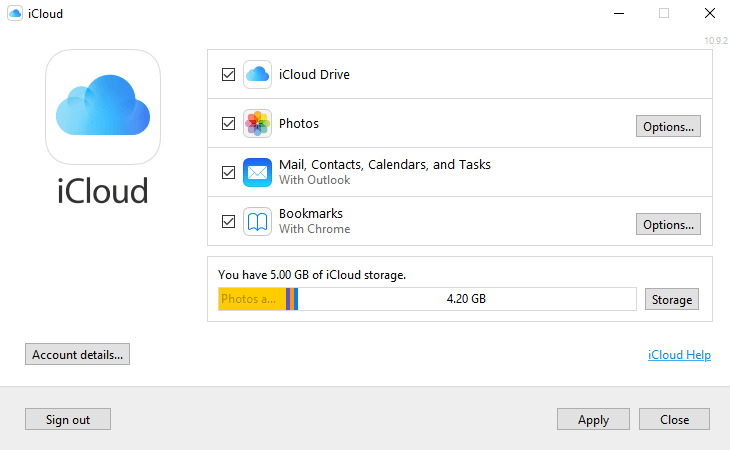
Task: Click the version number 10.9.2
Action: (x=716, y=40)
